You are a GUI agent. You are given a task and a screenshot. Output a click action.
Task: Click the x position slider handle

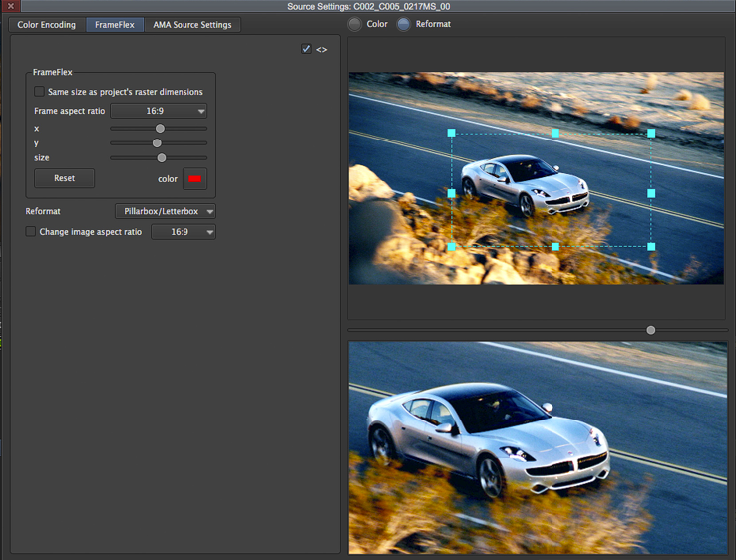(160, 129)
